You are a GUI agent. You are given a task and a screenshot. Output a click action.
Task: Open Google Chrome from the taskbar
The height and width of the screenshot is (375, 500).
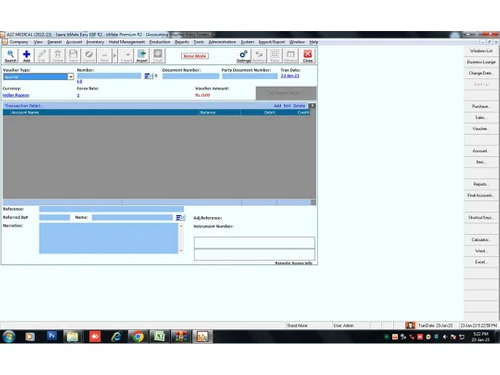(138, 337)
